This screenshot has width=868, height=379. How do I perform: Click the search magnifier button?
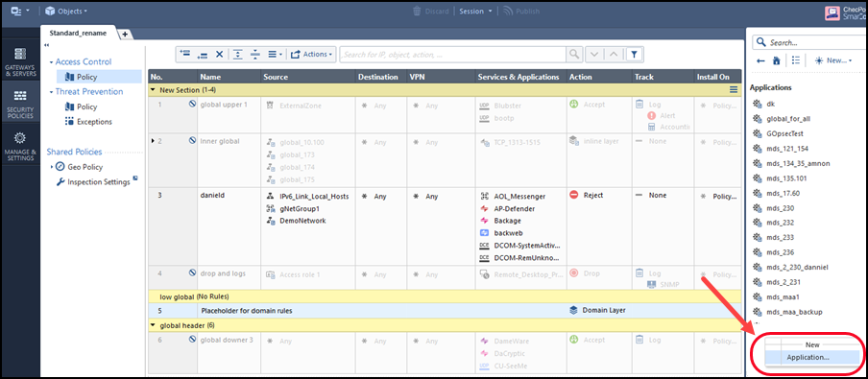[573, 55]
